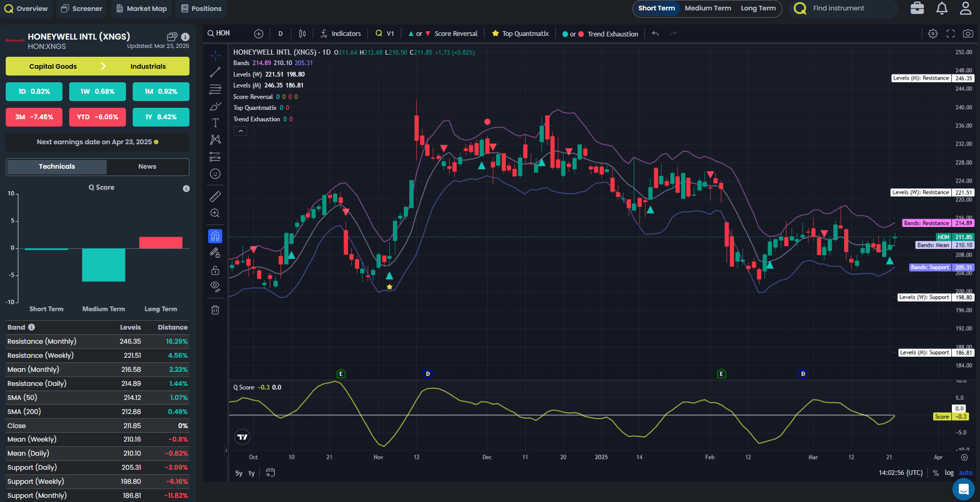This screenshot has height=502, width=980.
Task: Toggle the Trend Exhaustion indicator
Action: pyautogui.click(x=600, y=34)
